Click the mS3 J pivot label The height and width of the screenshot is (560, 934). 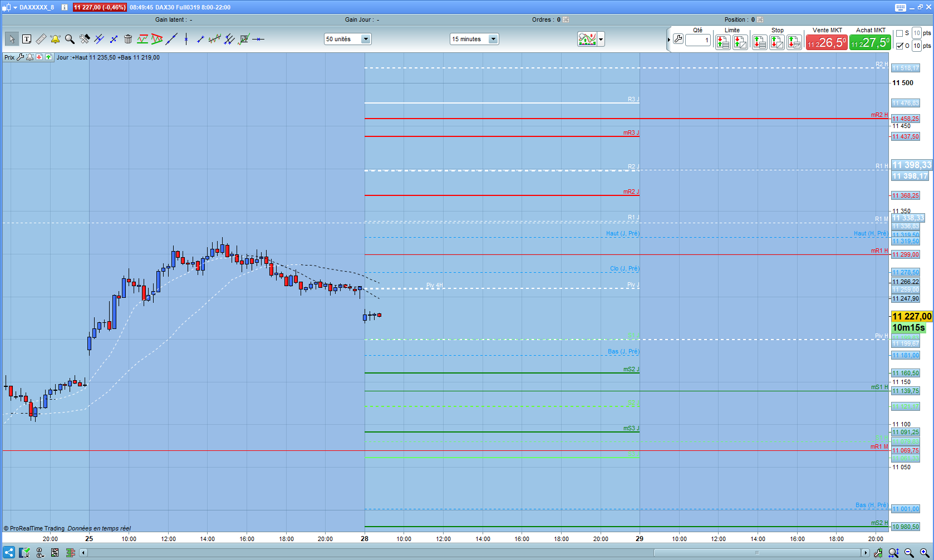coord(631,428)
